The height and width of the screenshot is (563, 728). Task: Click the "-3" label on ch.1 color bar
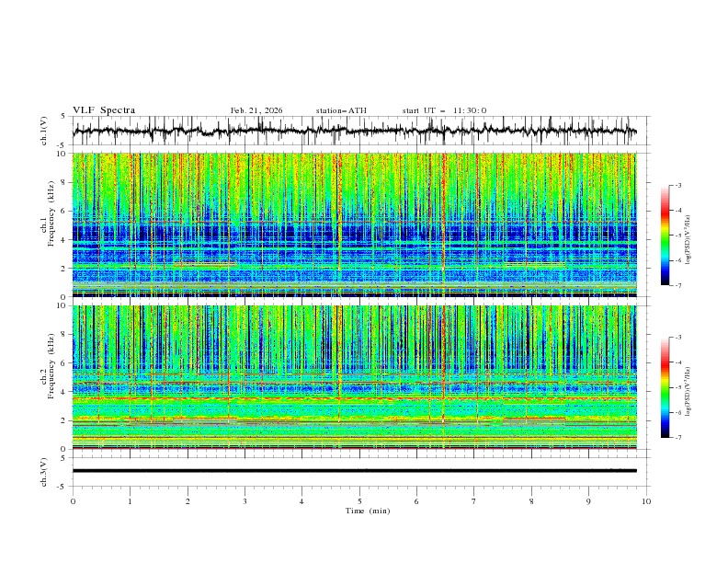[677, 185]
